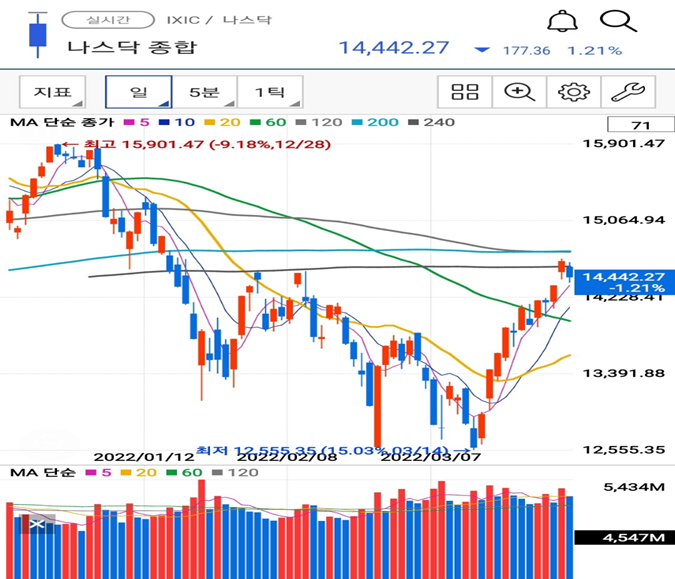Toggle the MA 200 line legend
The image size is (675, 579).
(x=375, y=122)
